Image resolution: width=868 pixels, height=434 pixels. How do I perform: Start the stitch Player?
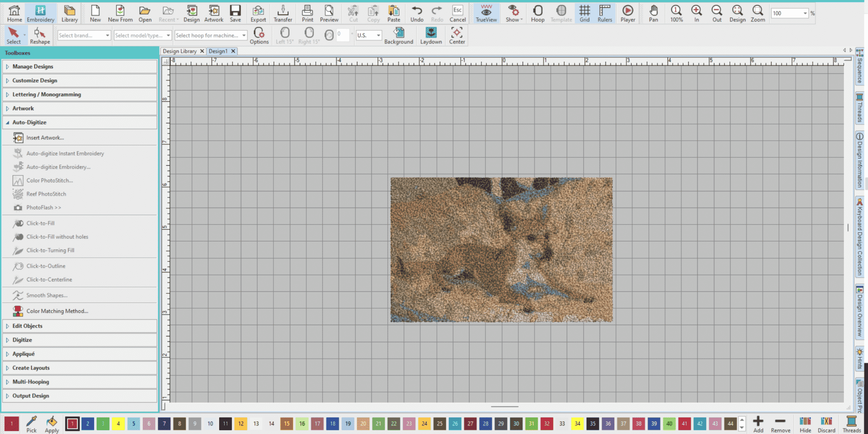click(628, 13)
